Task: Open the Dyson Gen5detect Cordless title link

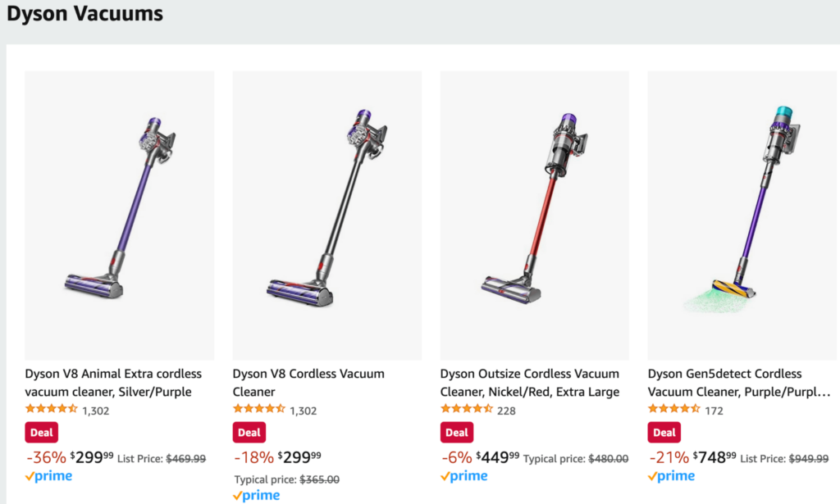Action: pos(739,383)
